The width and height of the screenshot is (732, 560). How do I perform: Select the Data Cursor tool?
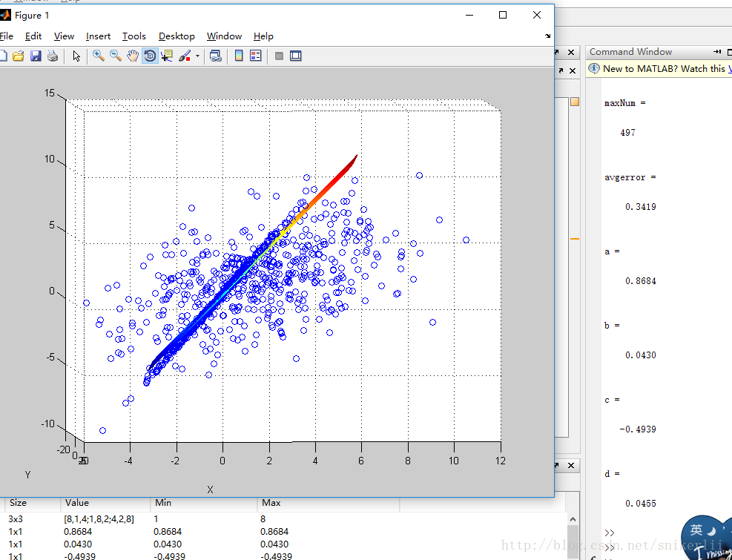click(167, 56)
